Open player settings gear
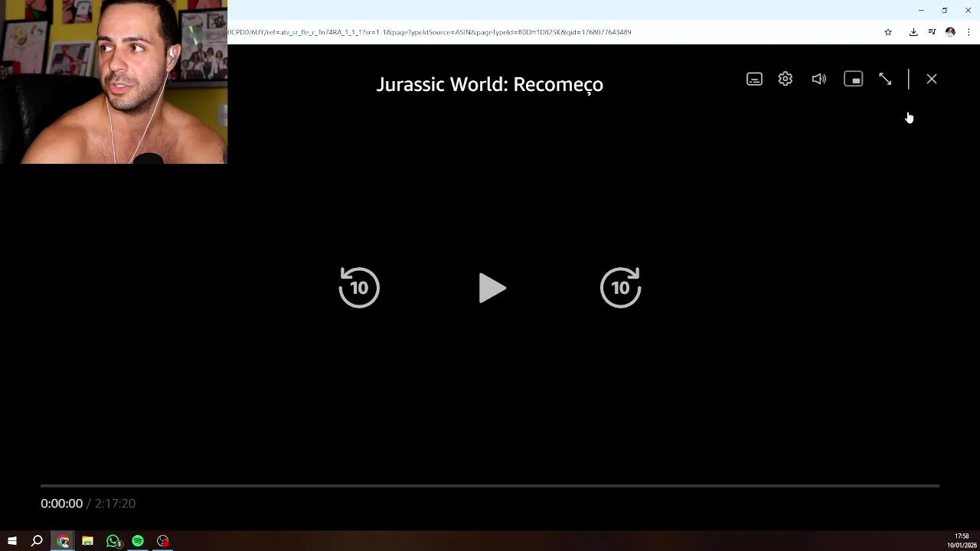980x551 pixels. click(x=786, y=79)
